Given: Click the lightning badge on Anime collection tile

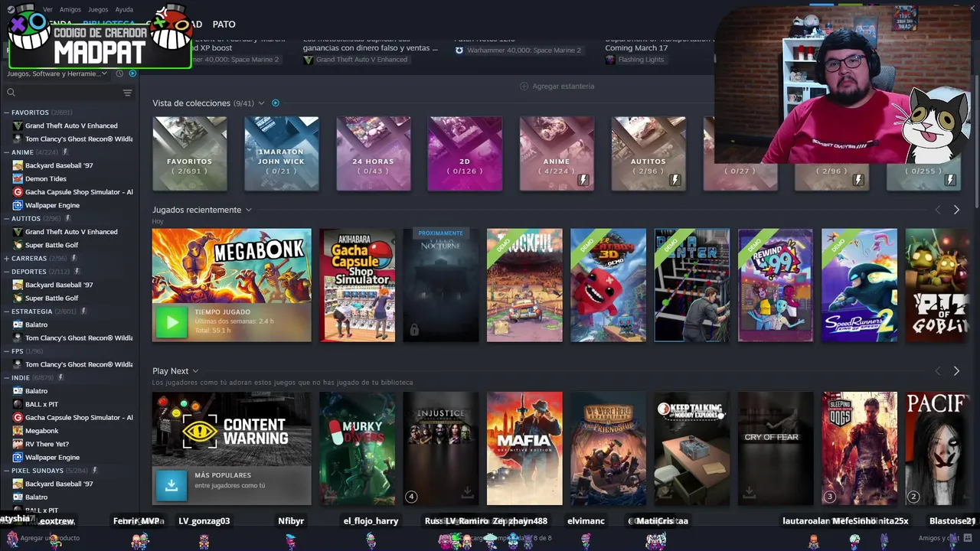Looking at the screenshot, I should coord(583,180).
